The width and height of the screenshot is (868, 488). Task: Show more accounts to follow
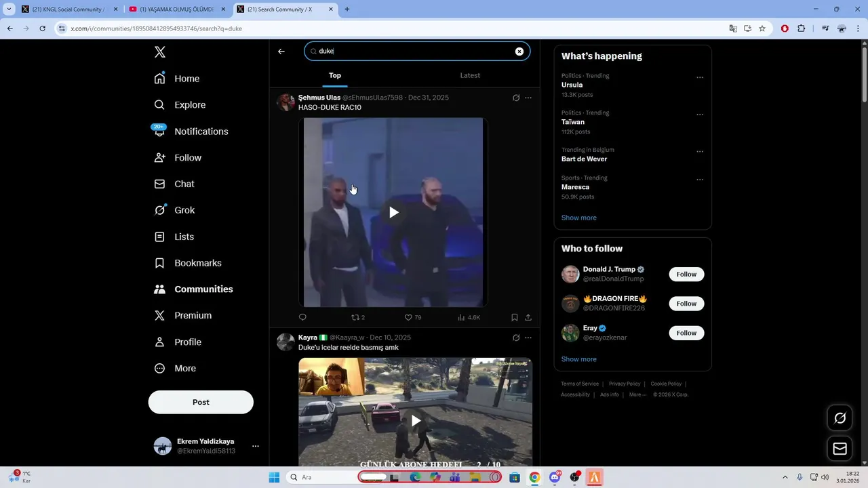point(579,359)
